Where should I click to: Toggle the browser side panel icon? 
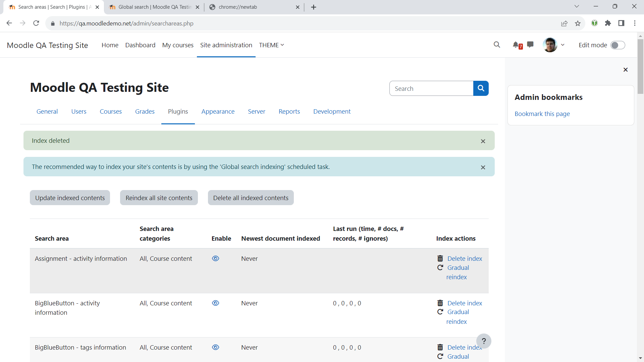[621, 23]
